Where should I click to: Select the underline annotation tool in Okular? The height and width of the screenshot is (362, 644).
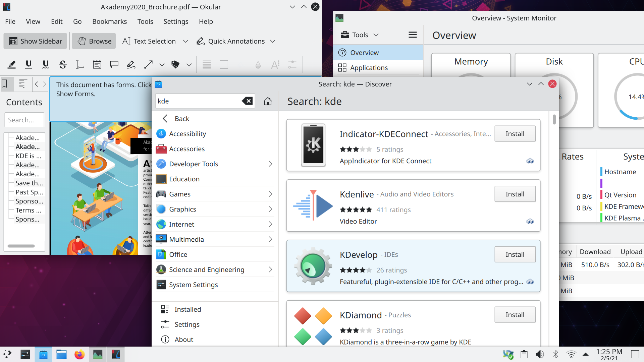coord(29,64)
